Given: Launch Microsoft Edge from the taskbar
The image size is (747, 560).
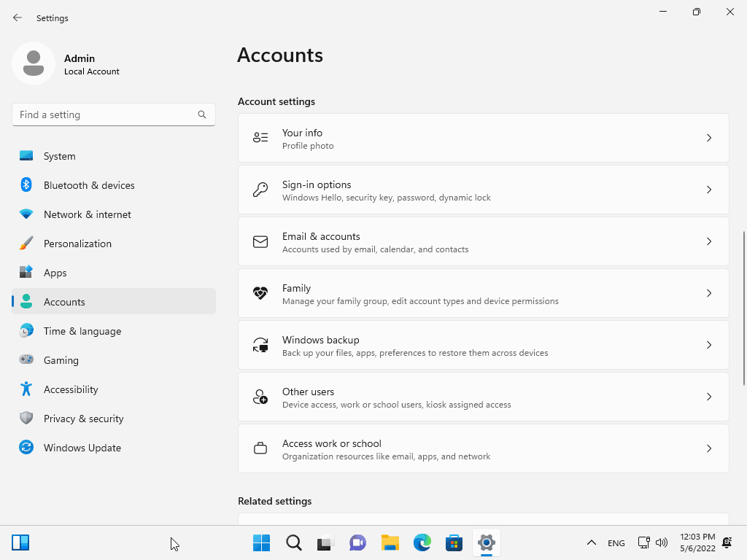Looking at the screenshot, I should click(422, 542).
